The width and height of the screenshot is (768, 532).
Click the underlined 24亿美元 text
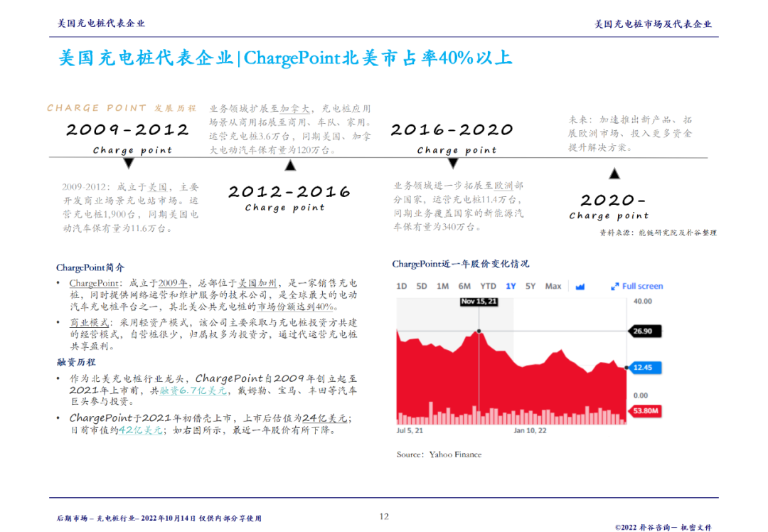(x=325, y=418)
